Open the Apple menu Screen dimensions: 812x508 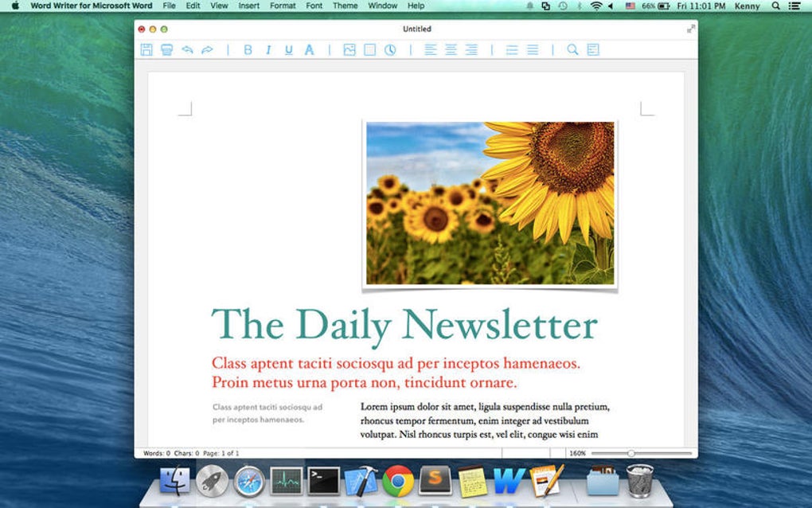(x=16, y=6)
